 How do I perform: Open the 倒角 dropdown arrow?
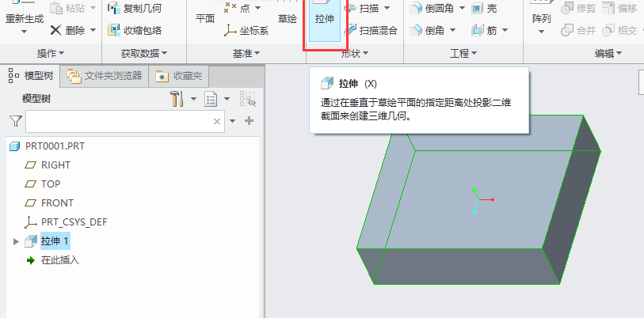(452, 30)
